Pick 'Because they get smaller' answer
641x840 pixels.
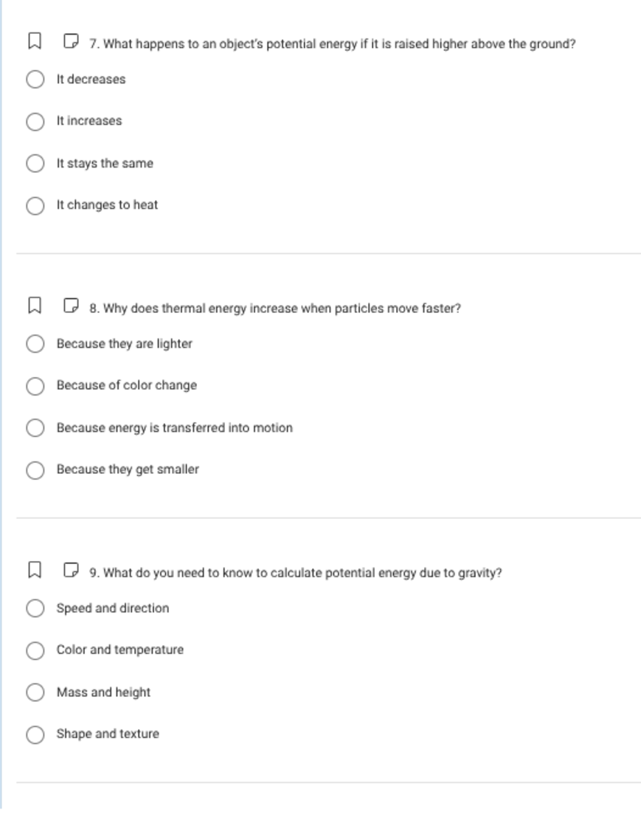point(35,469)
